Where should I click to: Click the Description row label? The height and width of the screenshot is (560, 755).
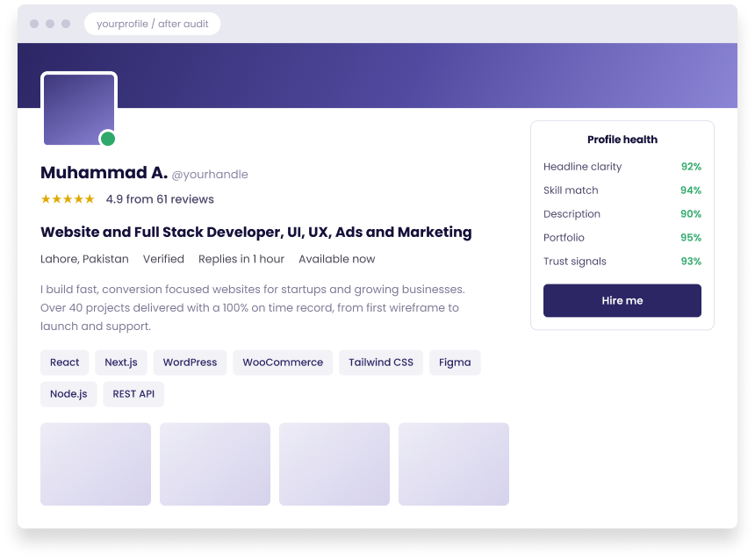click(x=572, y=214)
